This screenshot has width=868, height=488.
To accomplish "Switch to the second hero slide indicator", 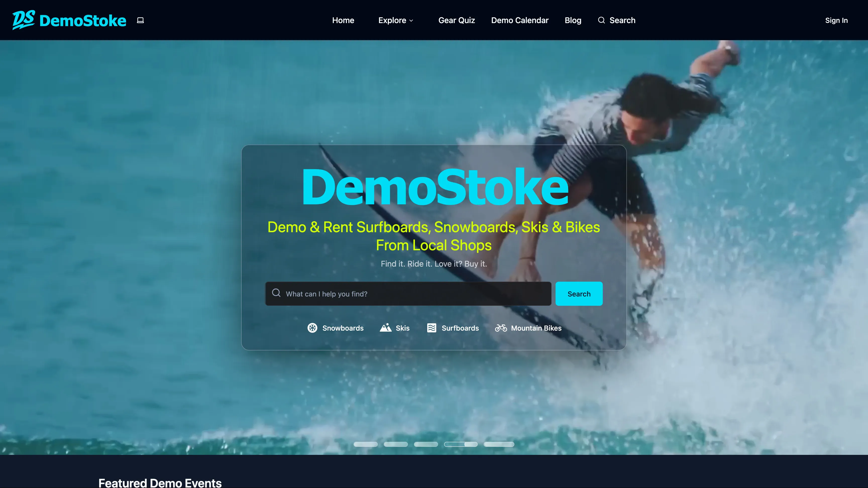I will [396, 444].
